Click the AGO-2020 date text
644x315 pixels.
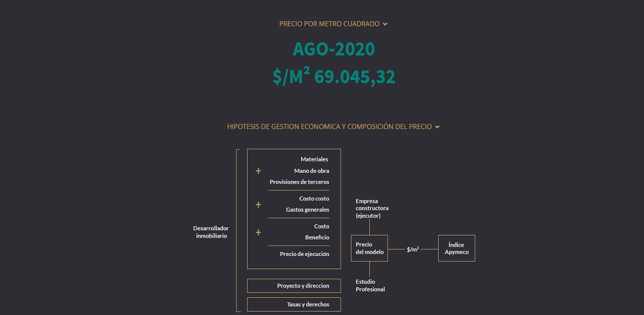pyautogui.click(x=334, y=49)
